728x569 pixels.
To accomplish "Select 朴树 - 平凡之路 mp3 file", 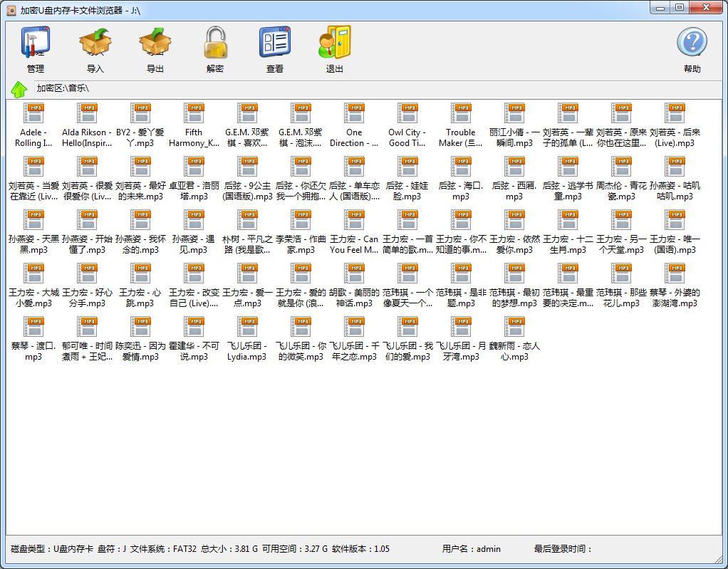I will [247, 232].
